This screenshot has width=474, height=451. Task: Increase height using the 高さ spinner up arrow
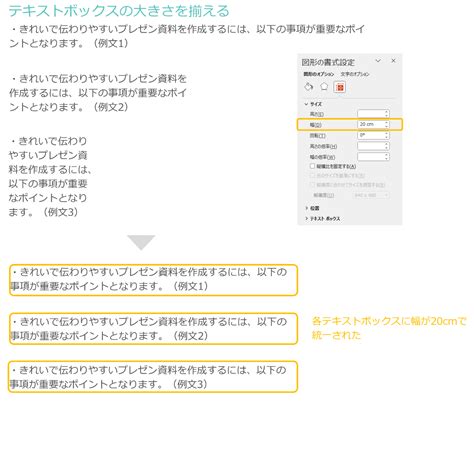387,112
